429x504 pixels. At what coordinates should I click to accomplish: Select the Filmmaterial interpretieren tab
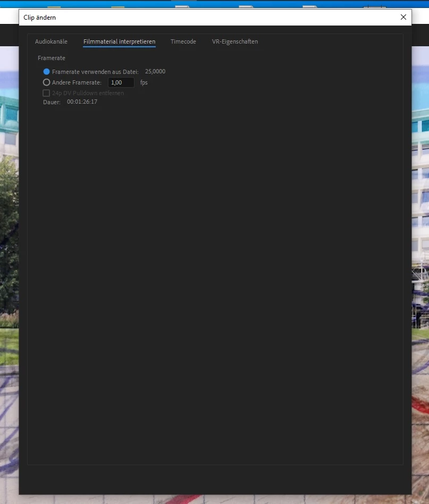coord(119,41)
